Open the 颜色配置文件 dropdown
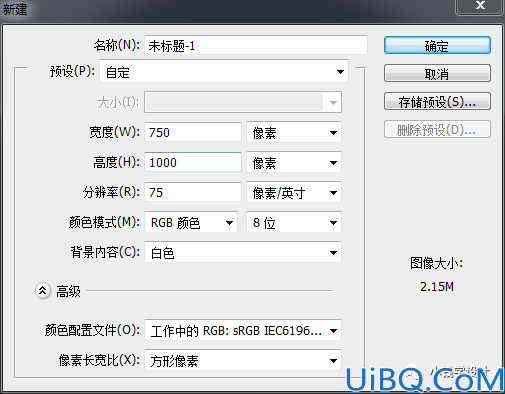The image size is (505, 394). coord(243,330)
